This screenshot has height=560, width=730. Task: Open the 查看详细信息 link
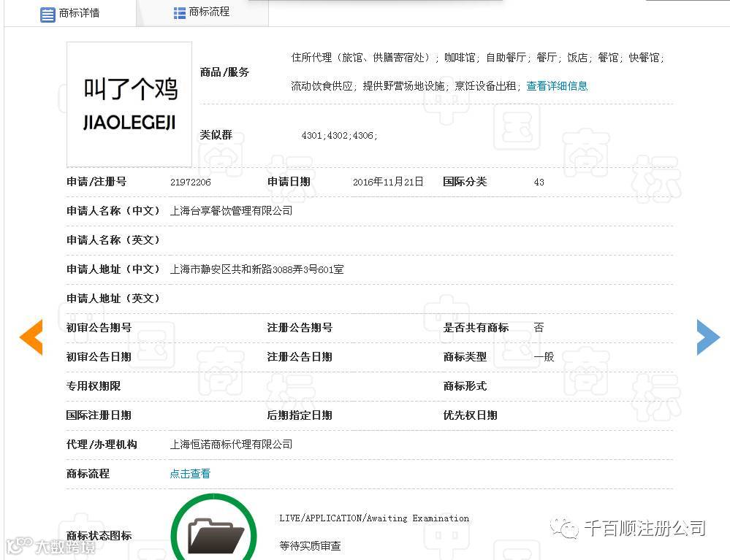(557, 86)
